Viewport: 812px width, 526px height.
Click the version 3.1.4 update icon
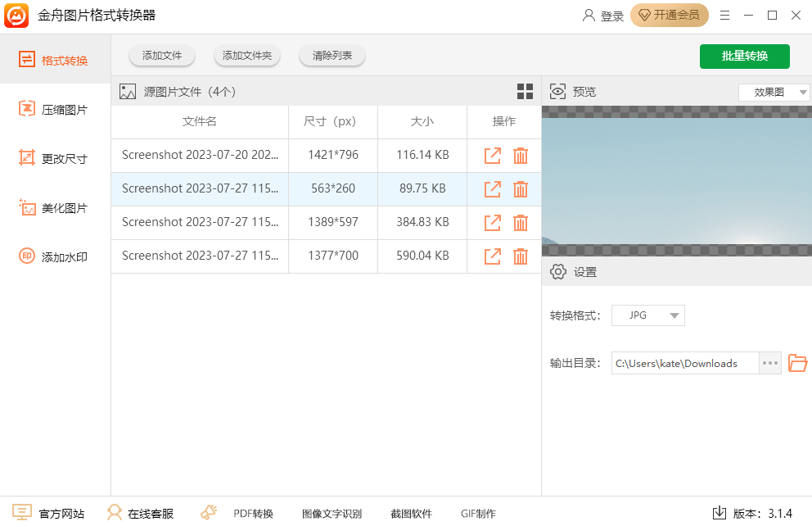pos(720,513)
